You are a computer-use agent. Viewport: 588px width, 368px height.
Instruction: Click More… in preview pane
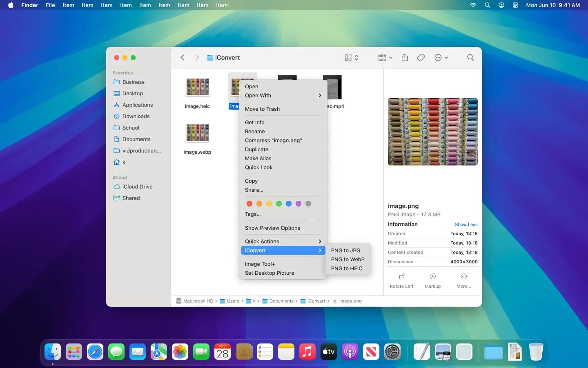pos(464,280)
